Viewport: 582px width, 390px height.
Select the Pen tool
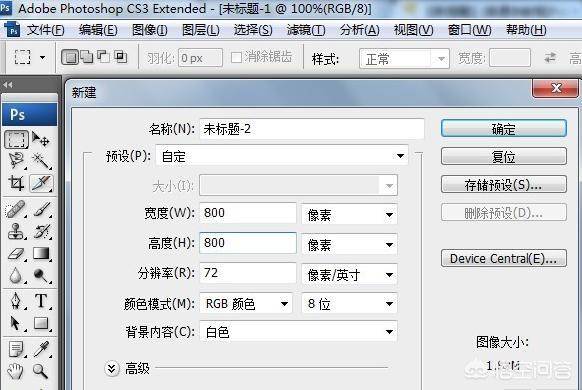tap(16, 301)
